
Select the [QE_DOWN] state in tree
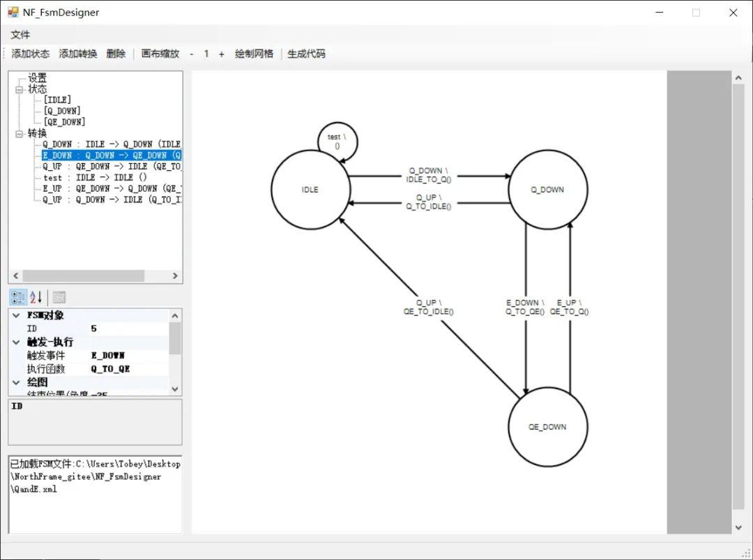[64, 122]
